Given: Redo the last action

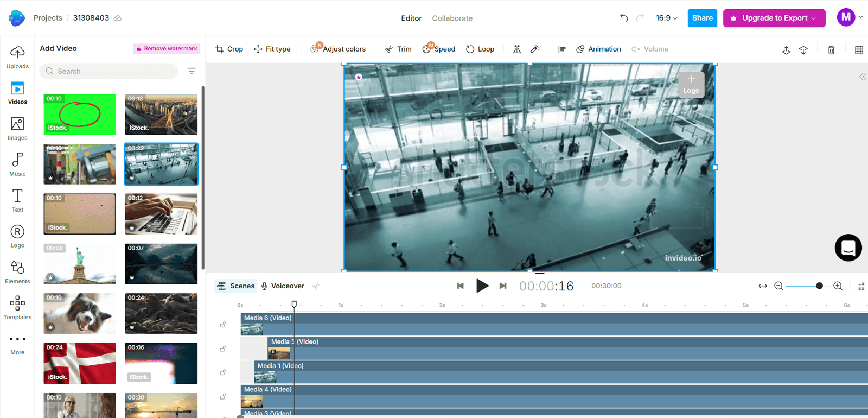Looking at the screenshot, I should click(640, 18).
